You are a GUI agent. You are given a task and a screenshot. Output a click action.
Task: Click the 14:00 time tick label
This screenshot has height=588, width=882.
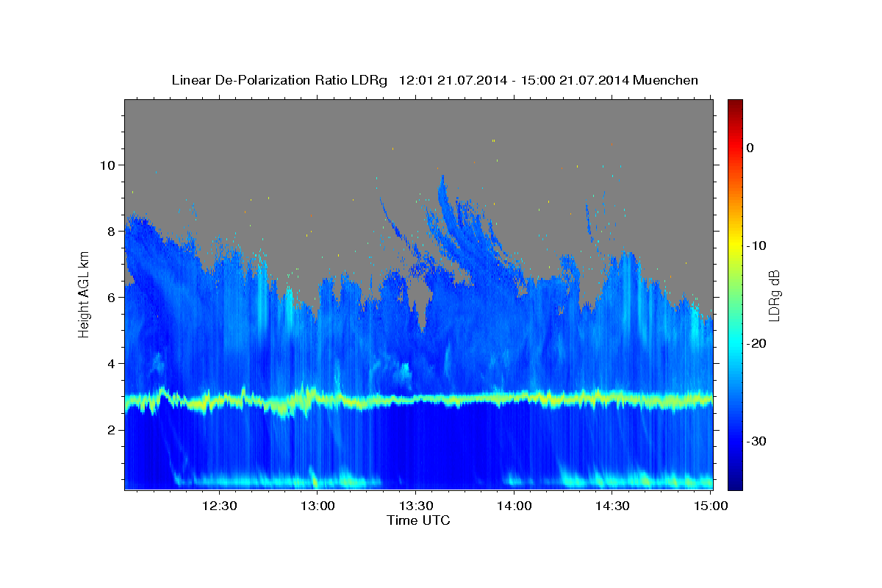[514, 506]
